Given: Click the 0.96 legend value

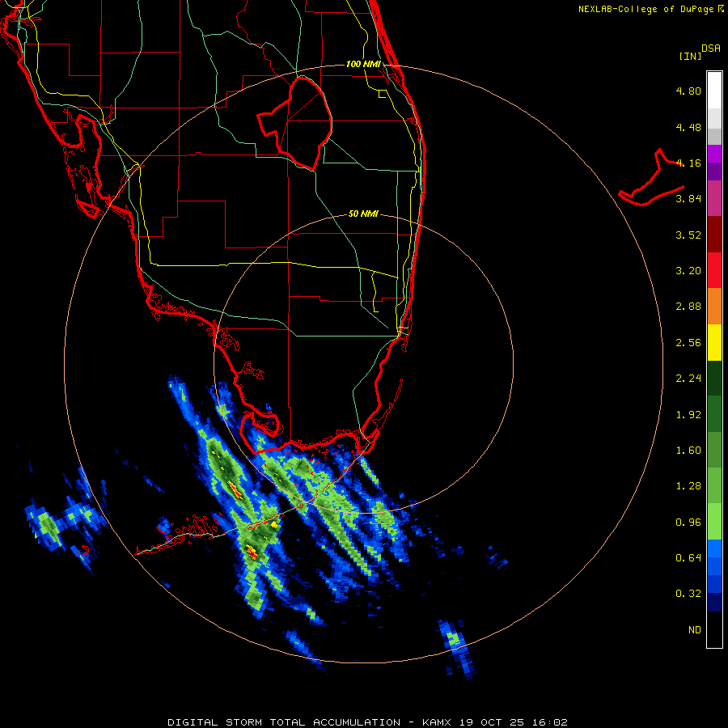Looking at the screenshot, I should [x=688, y=523].
